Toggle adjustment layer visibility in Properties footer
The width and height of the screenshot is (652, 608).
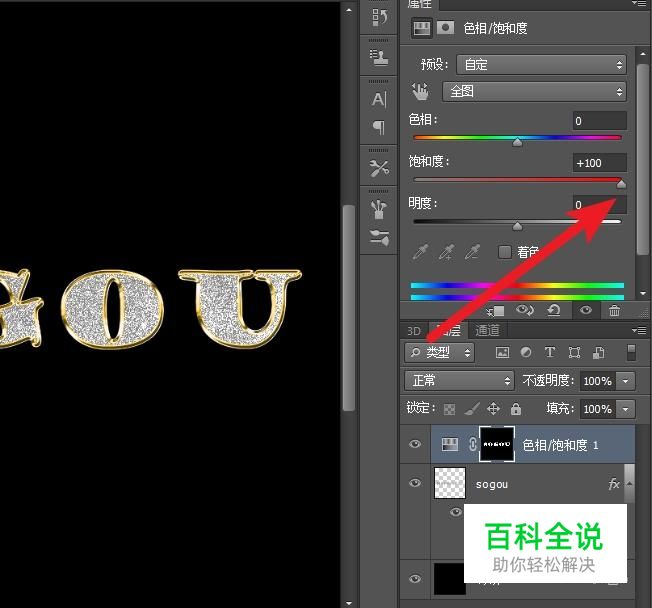[x=585, y=310]
